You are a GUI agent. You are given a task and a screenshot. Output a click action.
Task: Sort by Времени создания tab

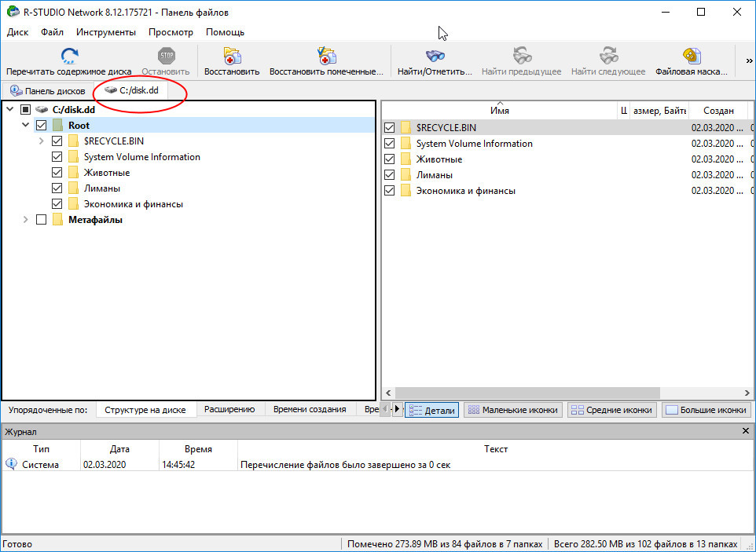coord(310,409)
